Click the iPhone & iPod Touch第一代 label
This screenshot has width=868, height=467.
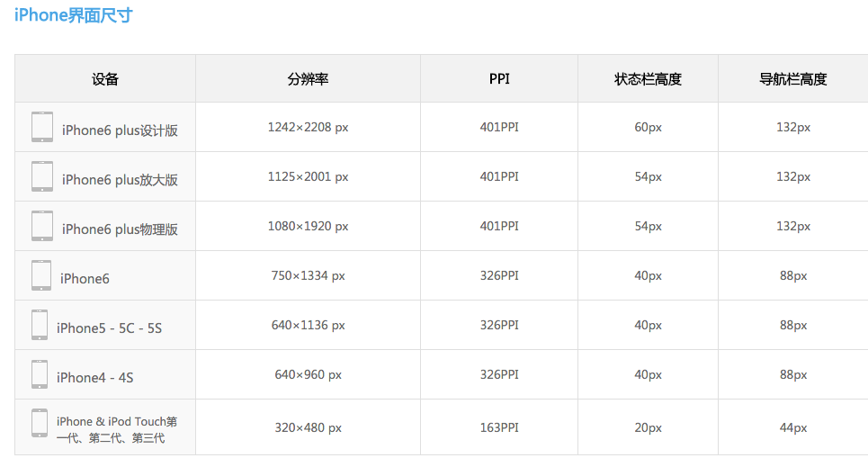(117, 429)
